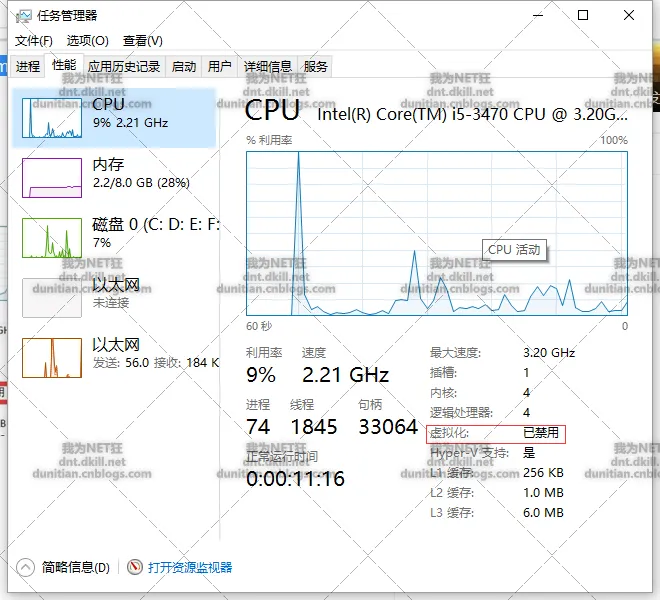This screenshot has width=660, height=600.
Task: Switch to the 详细信息 tab
Action: (268, 67)
